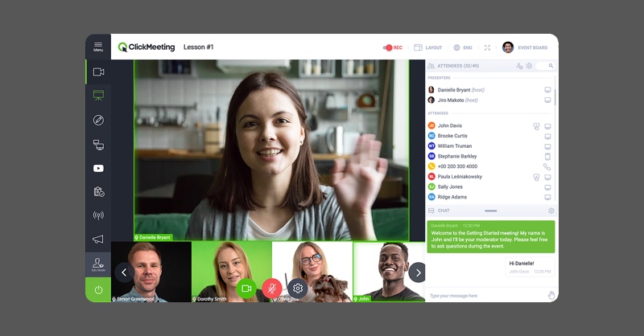Select the camera icon in the left sidebar
The width and height of the screenshot is (644, 336).
tap(98, 72)
